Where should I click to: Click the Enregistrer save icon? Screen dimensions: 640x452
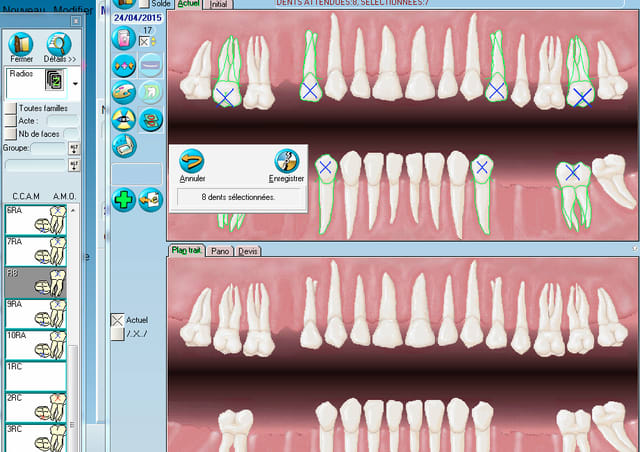click(286, 161)
